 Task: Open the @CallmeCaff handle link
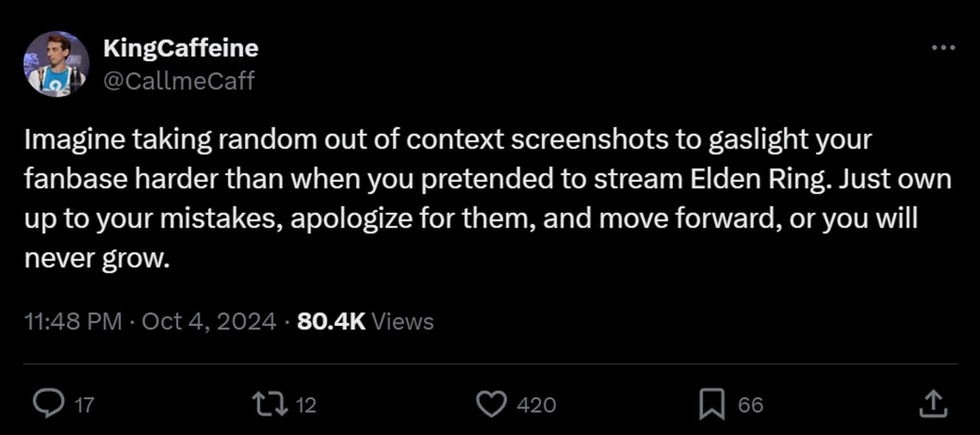click(x=179, y=81)
